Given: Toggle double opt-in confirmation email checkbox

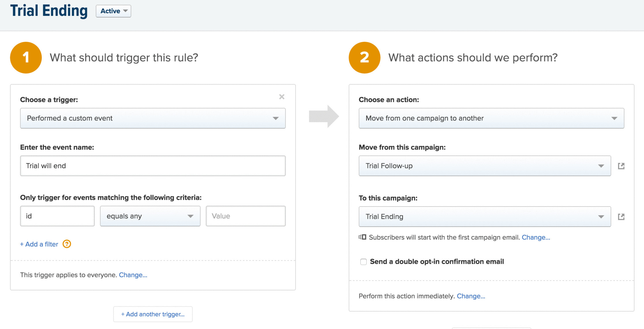Looking at the screenshot, I should [363, 262].
